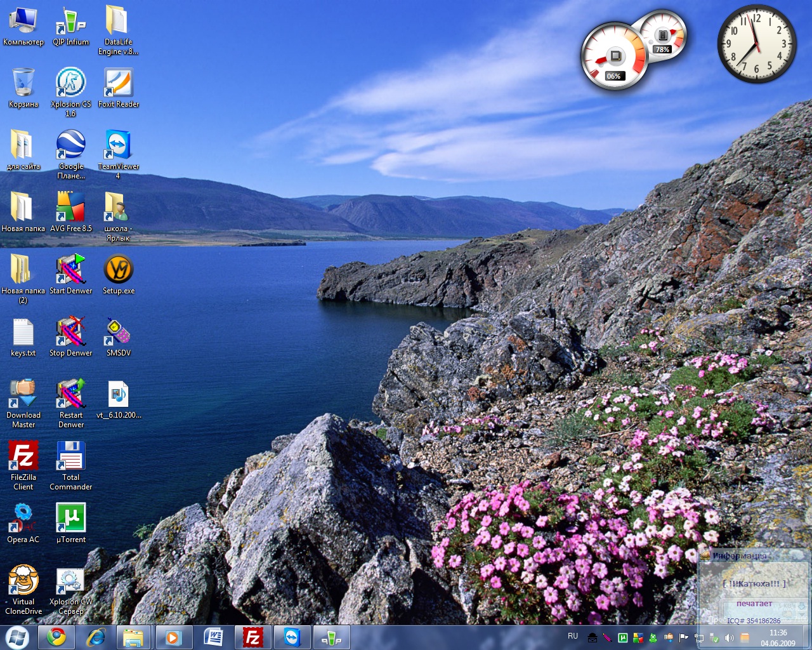
Task: Switch to Microsoft Word in taskbar
Action: [x=213, y=637]
